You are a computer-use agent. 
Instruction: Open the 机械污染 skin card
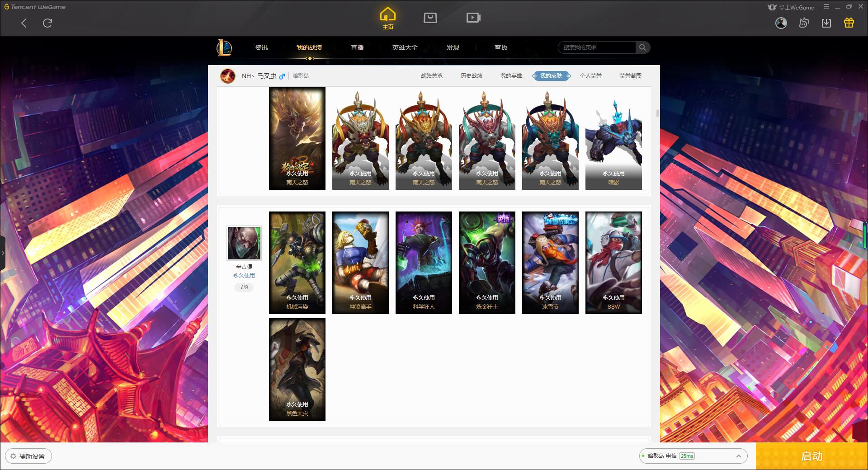[297, 263]
